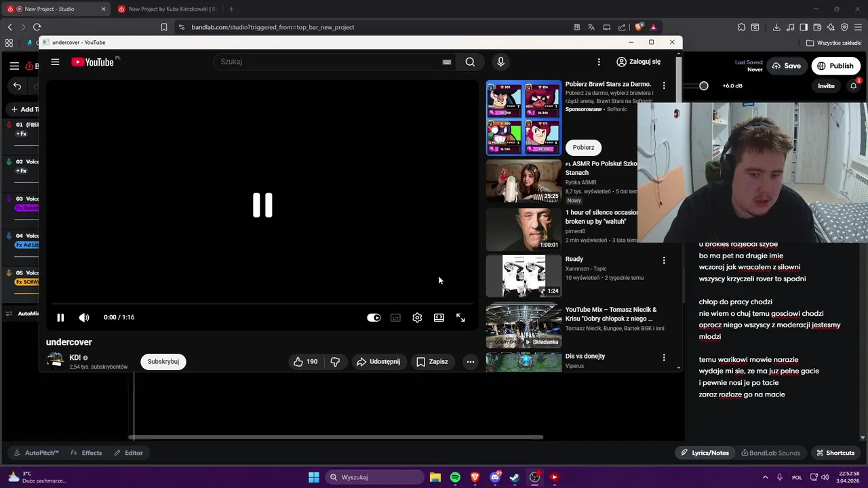The image size is (868, 488).
Task: Start YouTube voice search microphone
Action: 500,62
